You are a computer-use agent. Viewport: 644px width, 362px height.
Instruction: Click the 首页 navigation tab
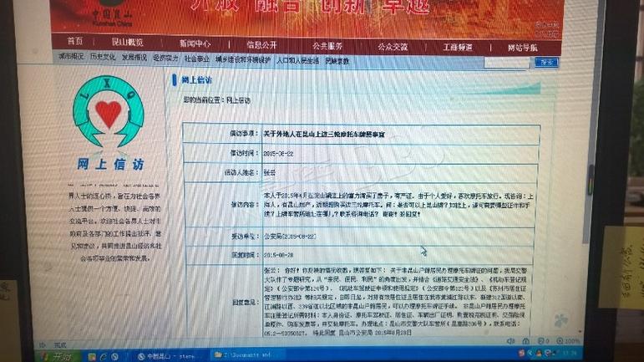point(75,43)
